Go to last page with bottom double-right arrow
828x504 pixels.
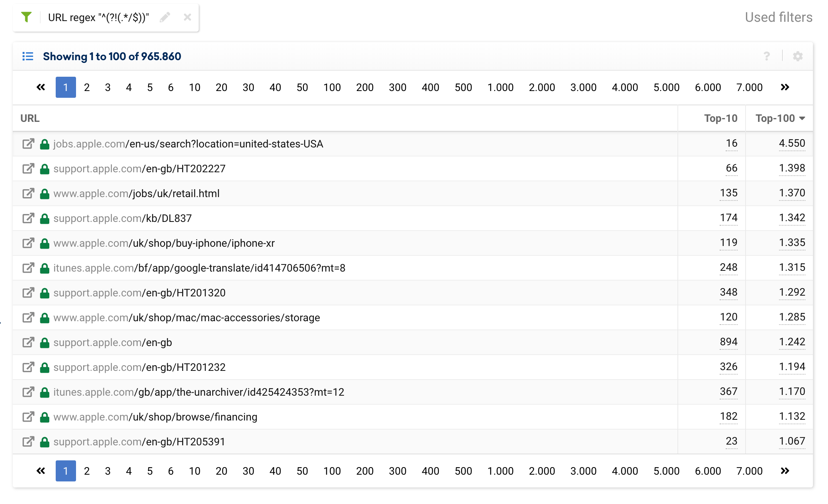(785, 471)
